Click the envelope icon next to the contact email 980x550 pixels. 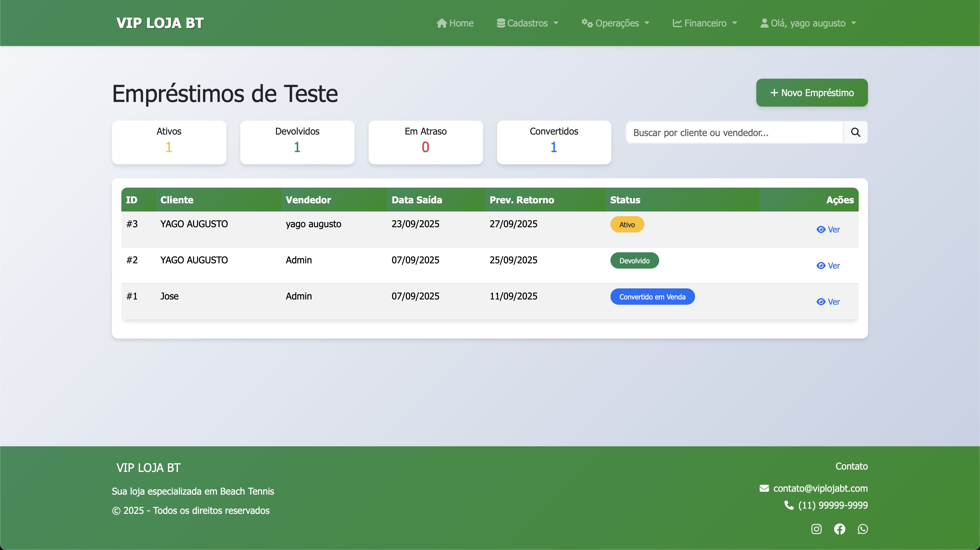pyautogui.click(x=764, y=488)
